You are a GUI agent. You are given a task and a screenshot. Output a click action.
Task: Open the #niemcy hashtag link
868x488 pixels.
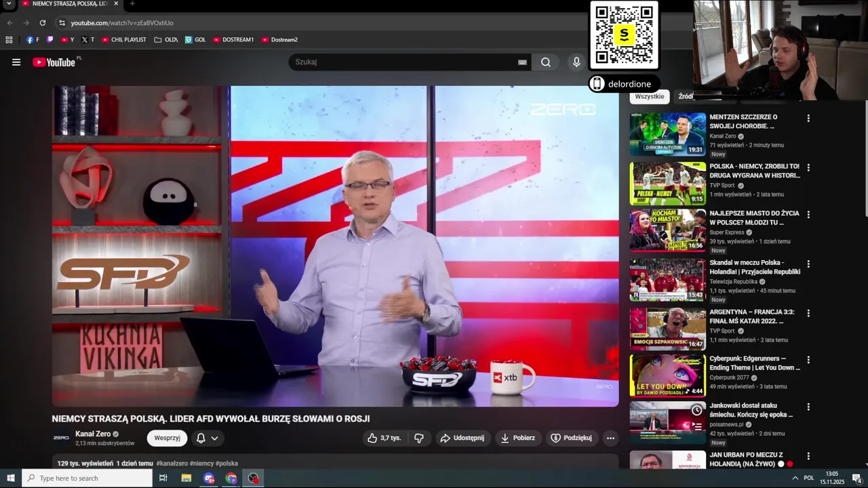point(202,464)
